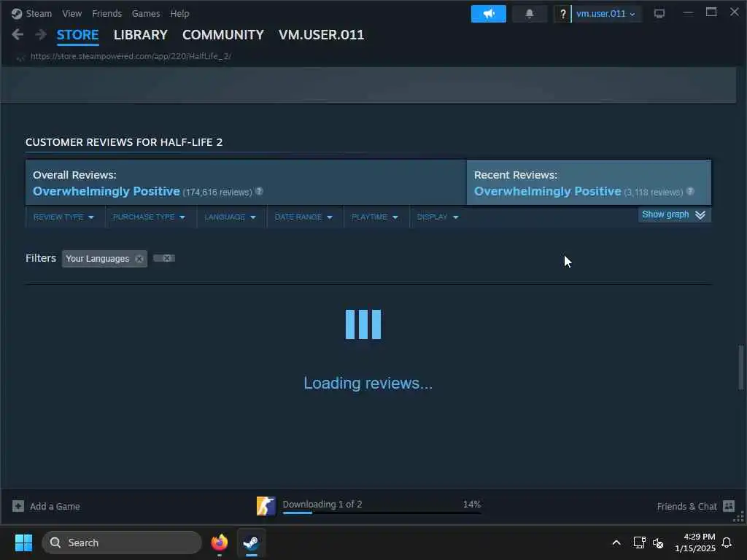
Task: Expand the Playtime filter dropdown
Action: point(374,217)
